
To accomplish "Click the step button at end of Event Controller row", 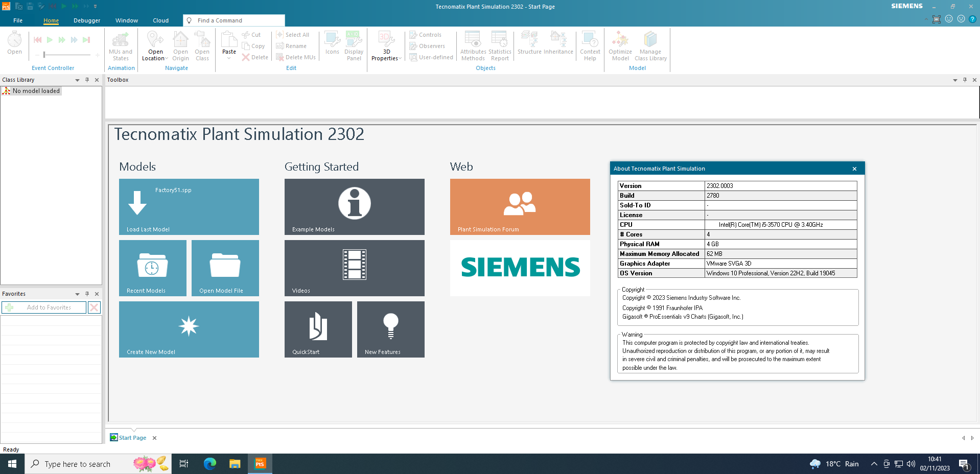I will (x=86, y=40).
